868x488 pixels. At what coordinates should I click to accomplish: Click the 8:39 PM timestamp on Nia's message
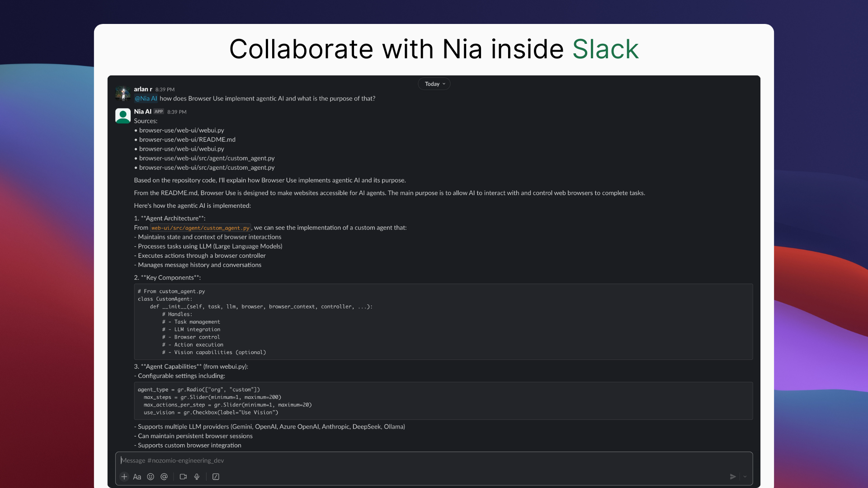(x=177, y=112)
